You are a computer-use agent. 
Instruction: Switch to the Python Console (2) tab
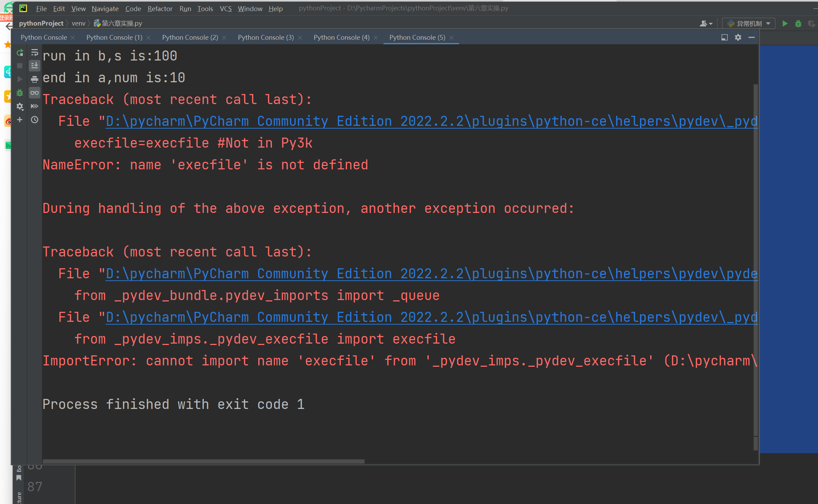(x=190, y=37)
